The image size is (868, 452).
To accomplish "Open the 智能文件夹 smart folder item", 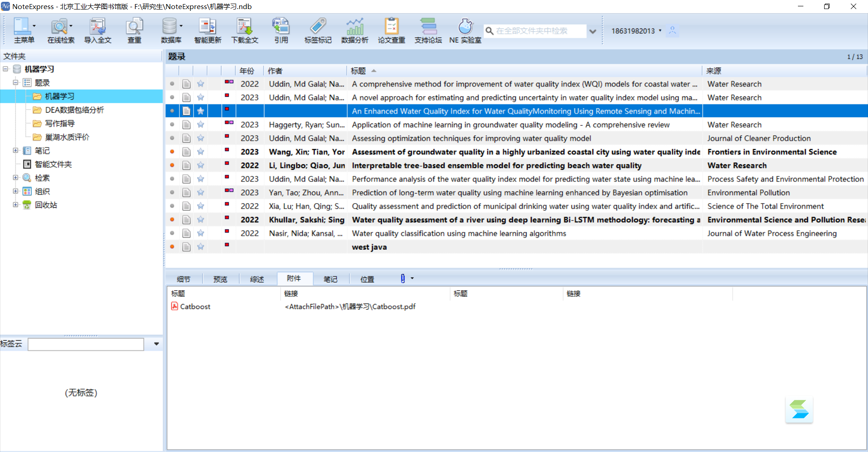I will [53, 164].
